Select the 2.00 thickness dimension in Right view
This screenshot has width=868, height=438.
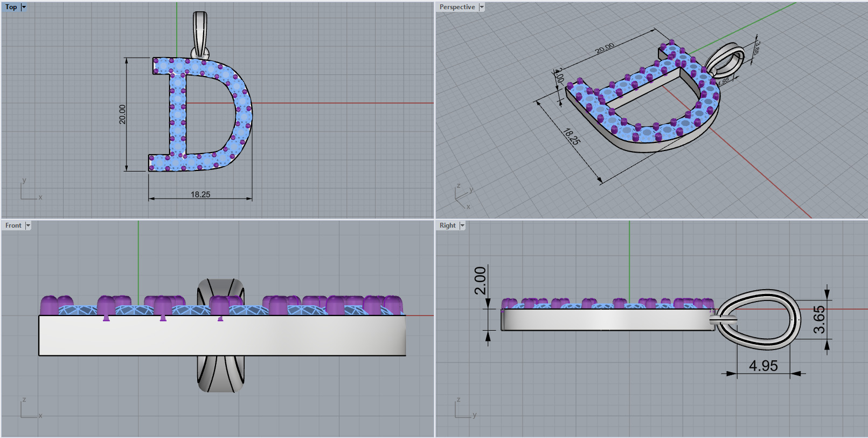pos(480,280)
